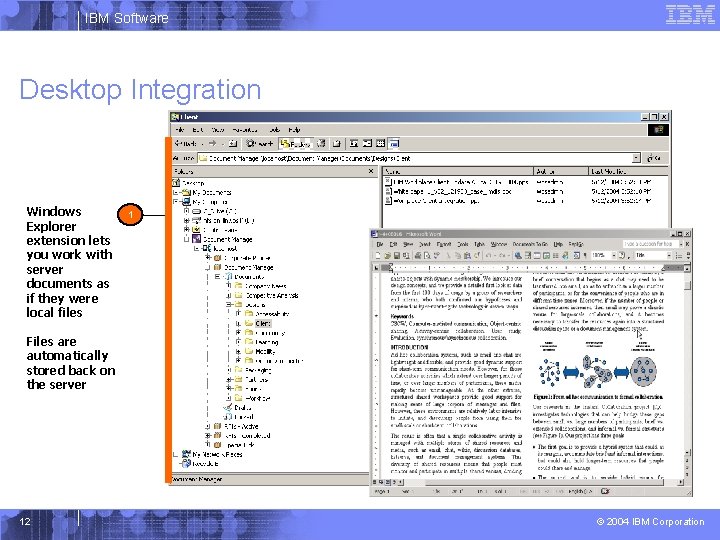Click the Undo icon in Word toolbar

[x=489, y=255]
